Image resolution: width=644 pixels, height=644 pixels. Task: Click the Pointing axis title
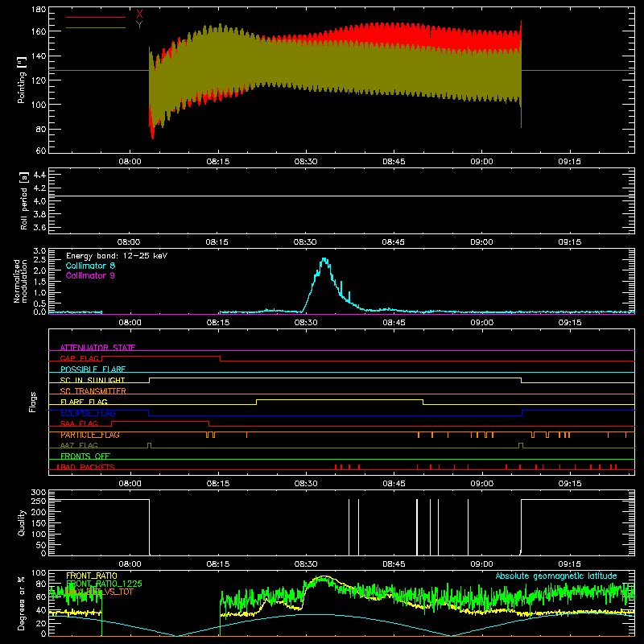tap(22, 80)
